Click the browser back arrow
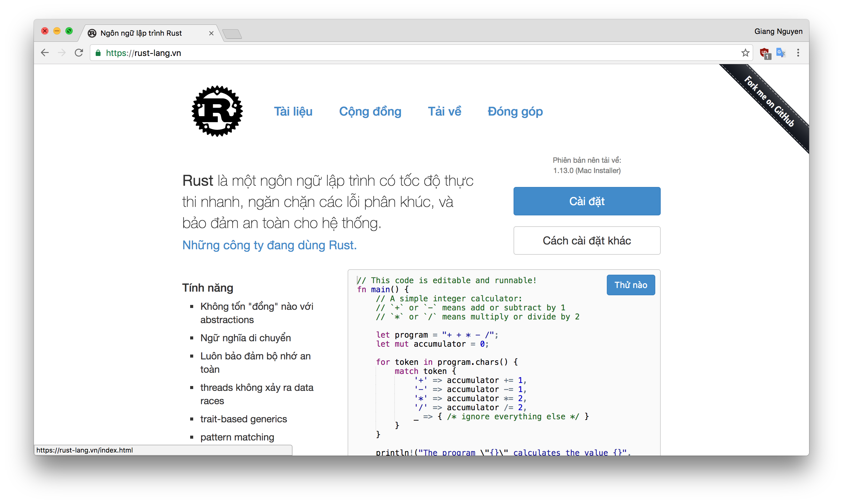The width and height of the screenshot is (843, 504). [45, 53]
